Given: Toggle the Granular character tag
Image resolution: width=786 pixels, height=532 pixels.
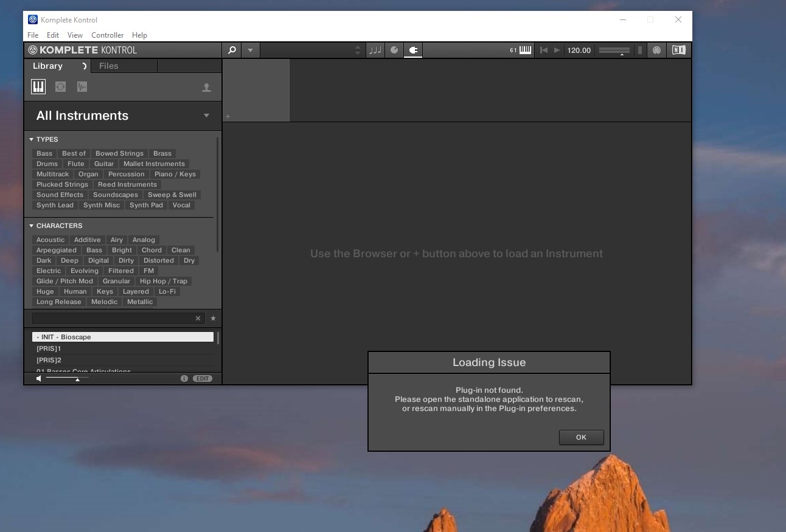Looking at the screenshot, I should point(116,281).
